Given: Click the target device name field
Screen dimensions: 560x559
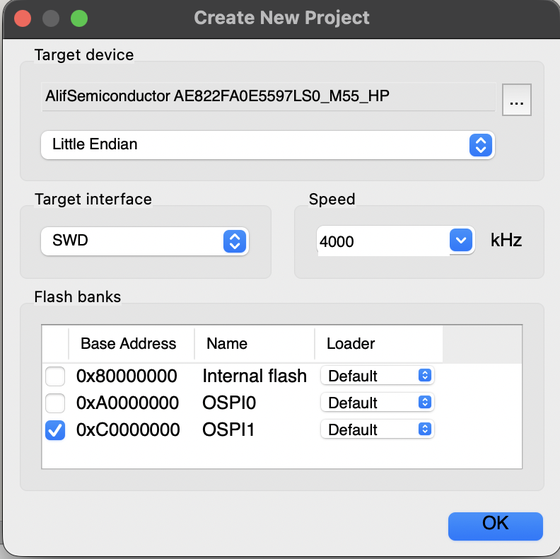Looking at the screenshot, I should (268, 96).
